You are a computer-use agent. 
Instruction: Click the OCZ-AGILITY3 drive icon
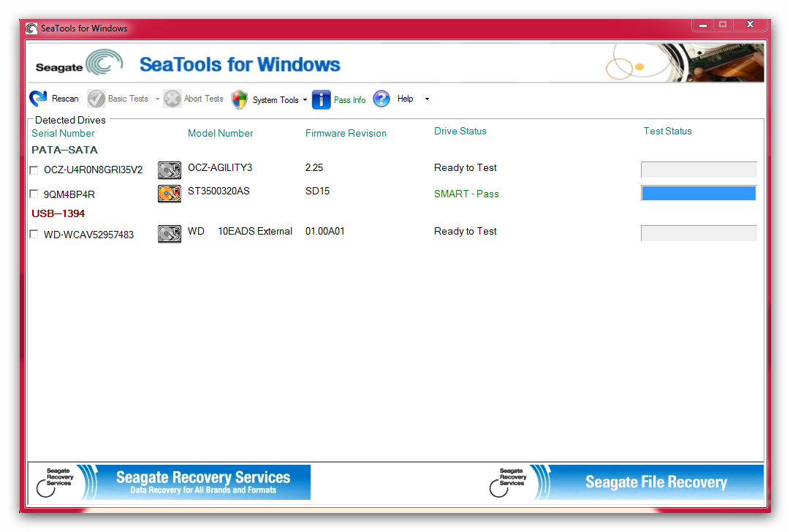pyautogui.click(x=170, y=170)
